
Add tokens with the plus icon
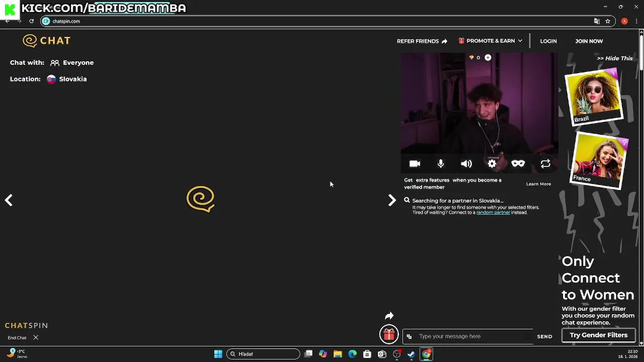[488, 58]
